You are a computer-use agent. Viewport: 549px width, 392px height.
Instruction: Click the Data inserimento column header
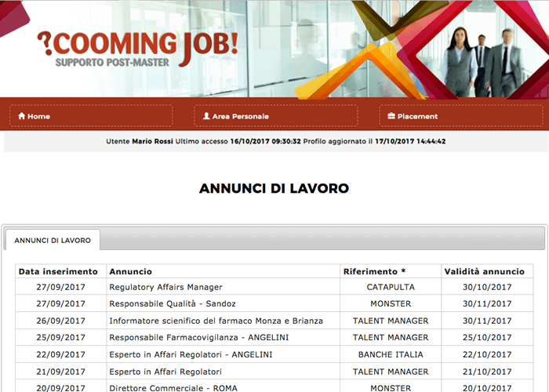[x=58, y=271]
